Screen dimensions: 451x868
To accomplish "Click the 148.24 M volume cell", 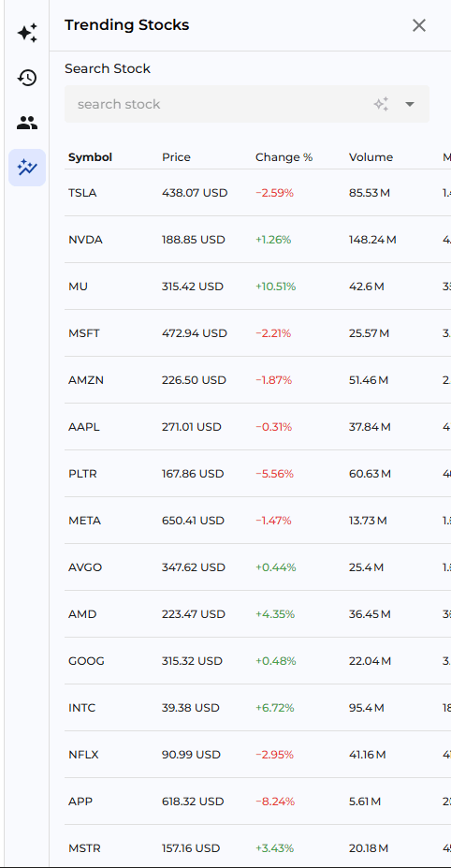I will pos(372,240).
